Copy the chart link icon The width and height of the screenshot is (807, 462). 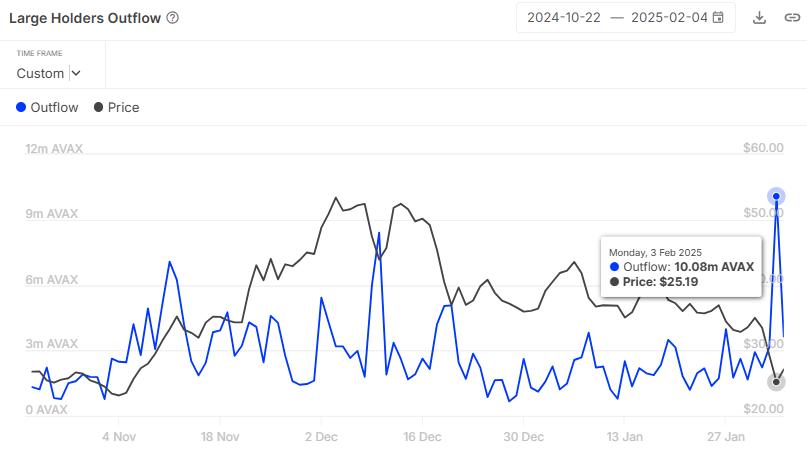(x=792, y=18)
